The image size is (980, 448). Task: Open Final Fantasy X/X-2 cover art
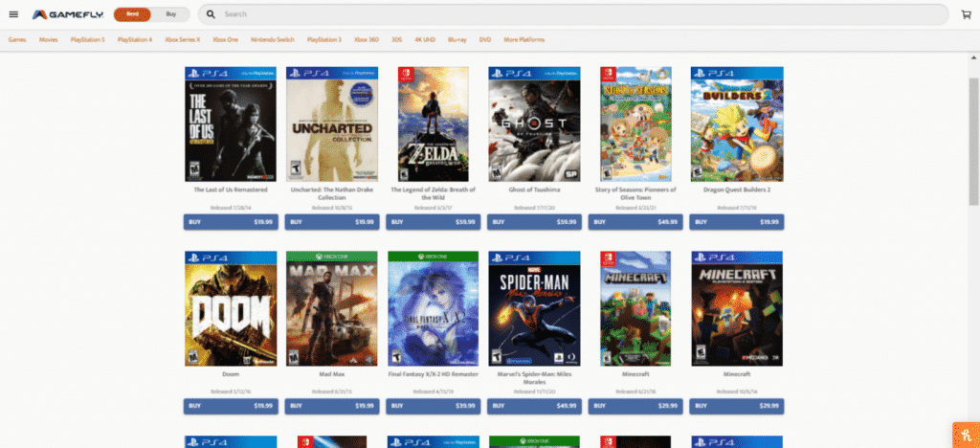(434, 308)
